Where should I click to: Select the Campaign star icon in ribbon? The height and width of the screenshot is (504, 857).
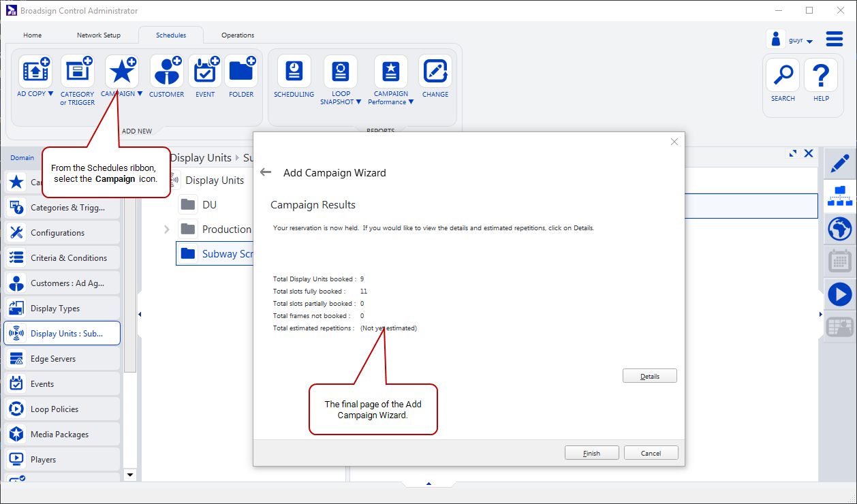coord(122,72)
